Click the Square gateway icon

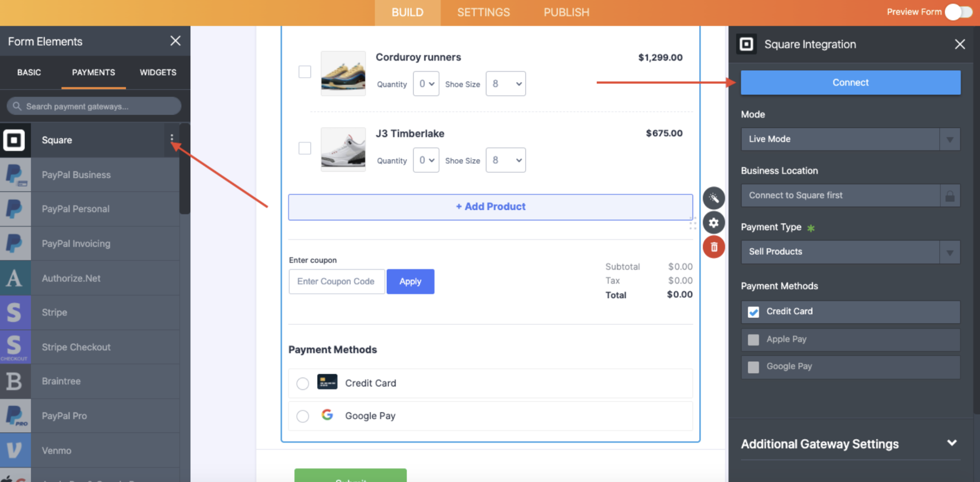15,140
